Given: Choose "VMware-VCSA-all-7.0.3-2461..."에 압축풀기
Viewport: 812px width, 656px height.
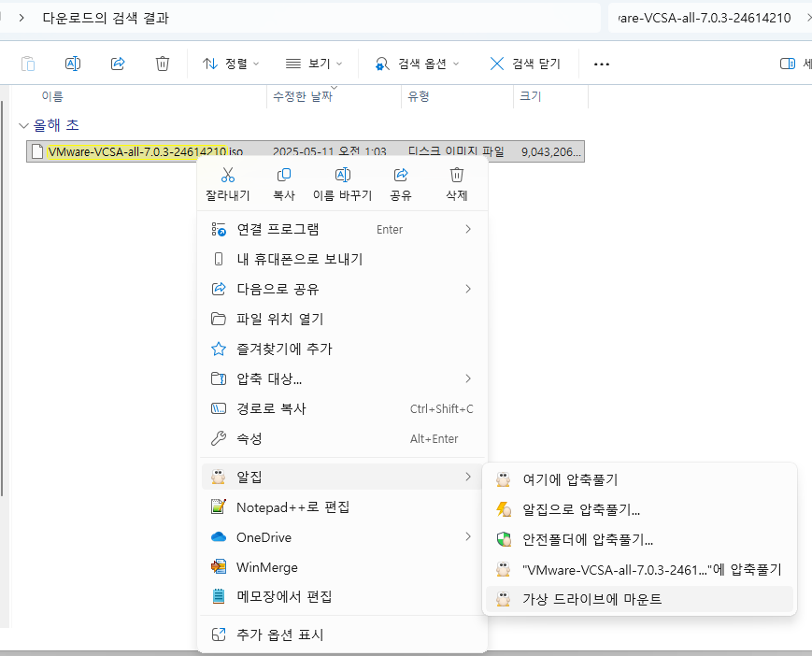Looking at the screenshot, I should [639, 569].
